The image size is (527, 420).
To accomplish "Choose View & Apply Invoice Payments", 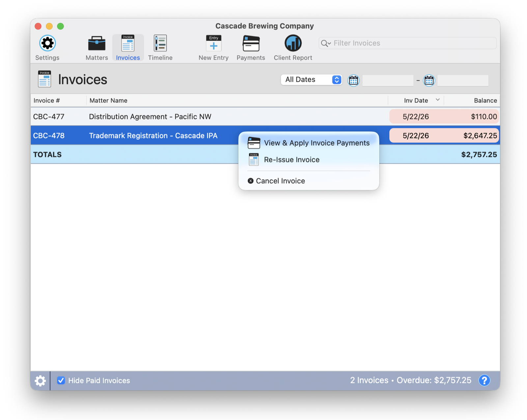I will pos(309,143).
